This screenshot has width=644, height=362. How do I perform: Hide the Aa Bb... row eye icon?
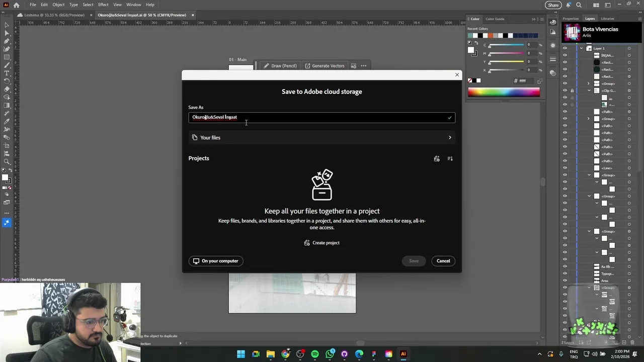pos(565,266)
